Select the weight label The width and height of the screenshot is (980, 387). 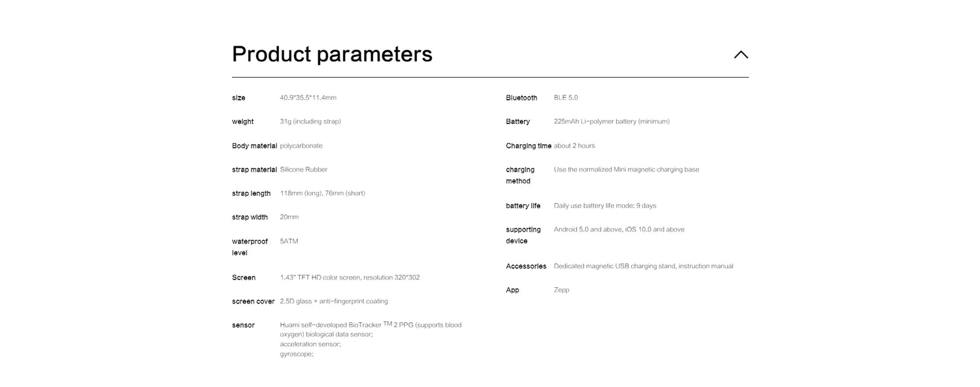(x=242, y=121)
